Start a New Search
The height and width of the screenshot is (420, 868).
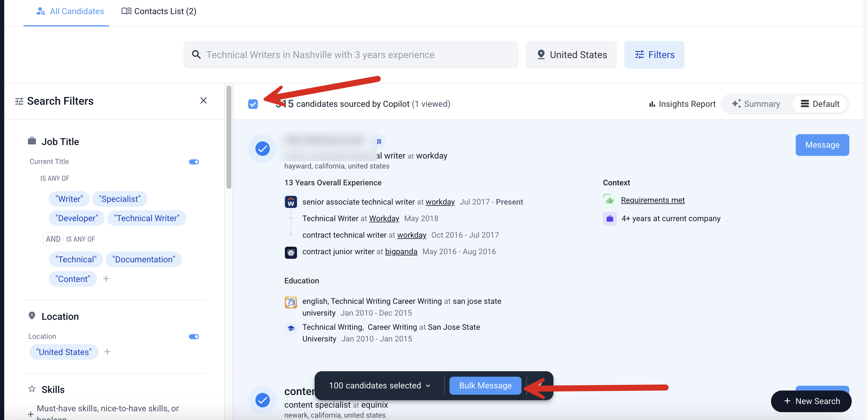811,401
